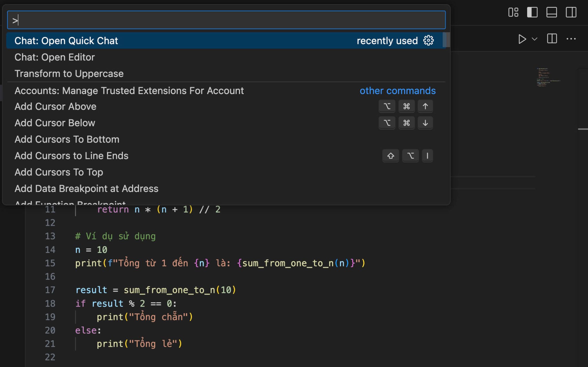The height and width of the screenshot is (367, 588).
Task: Hide the primary side bar
Action: 532,12
